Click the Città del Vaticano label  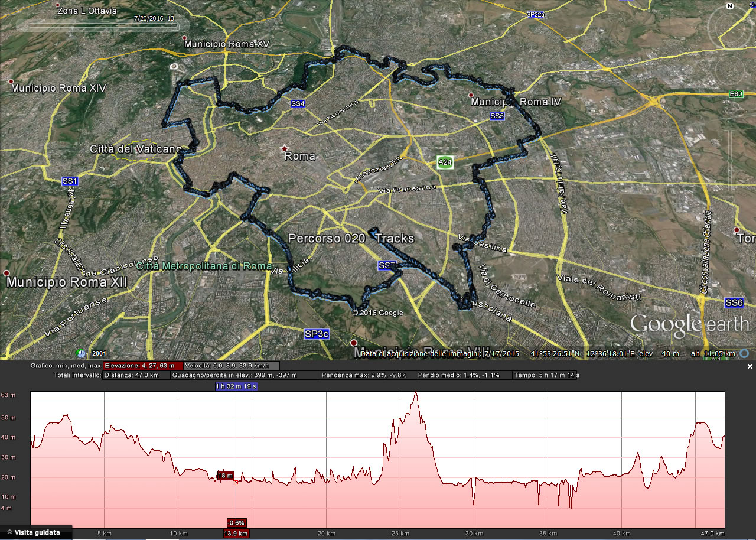[x=135, y=149]
